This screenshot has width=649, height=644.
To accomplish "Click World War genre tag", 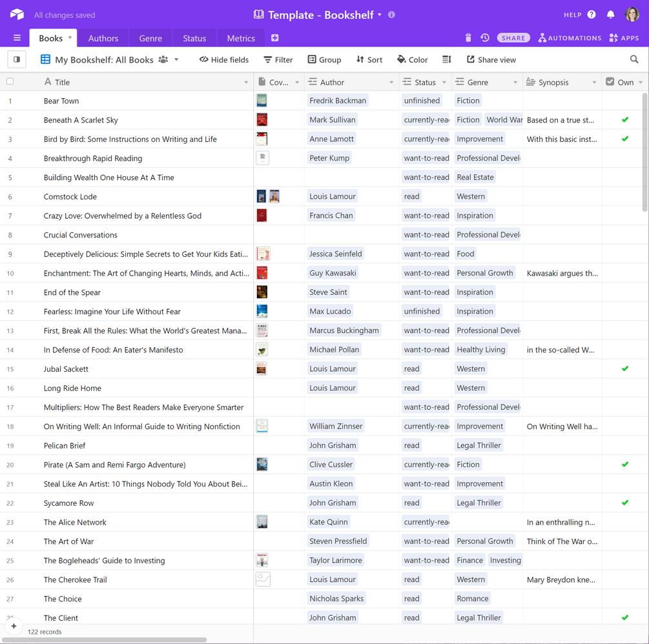I will click(x=504, y=120).
